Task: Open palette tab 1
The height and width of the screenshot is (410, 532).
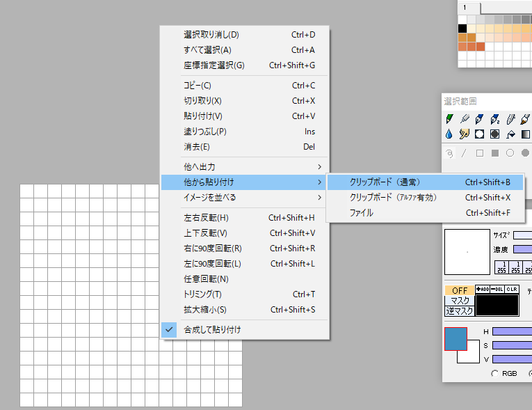Action: tap(465, 6)
